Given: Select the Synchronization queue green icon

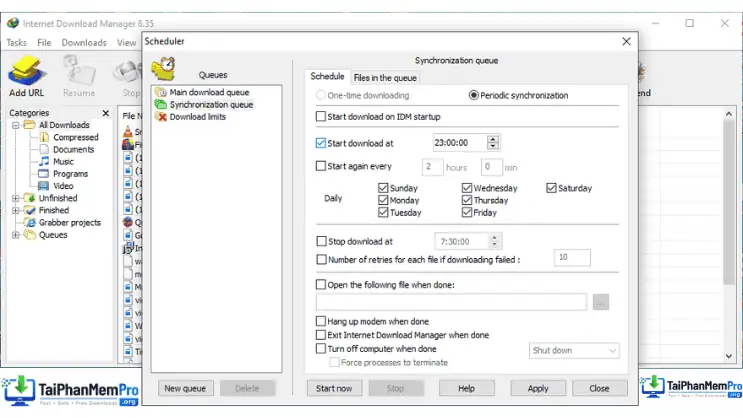Looking at the screenshot, I should 161,104.
